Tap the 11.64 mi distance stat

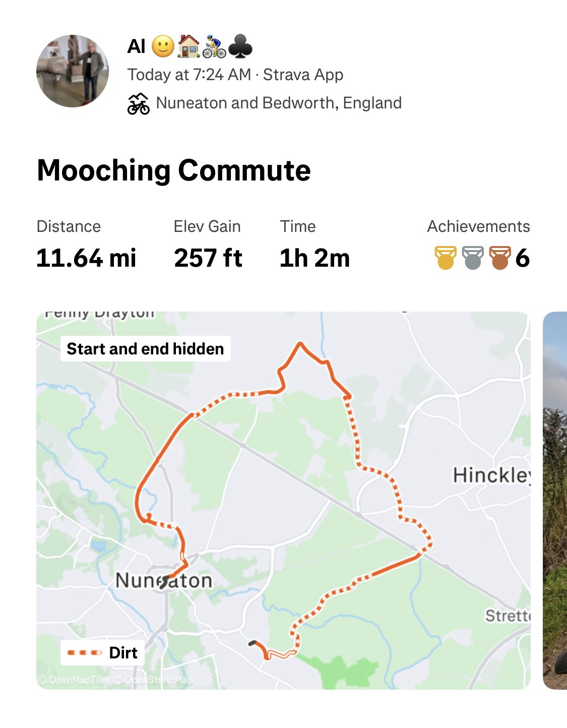pyautogui.click(x=86, y=258)
